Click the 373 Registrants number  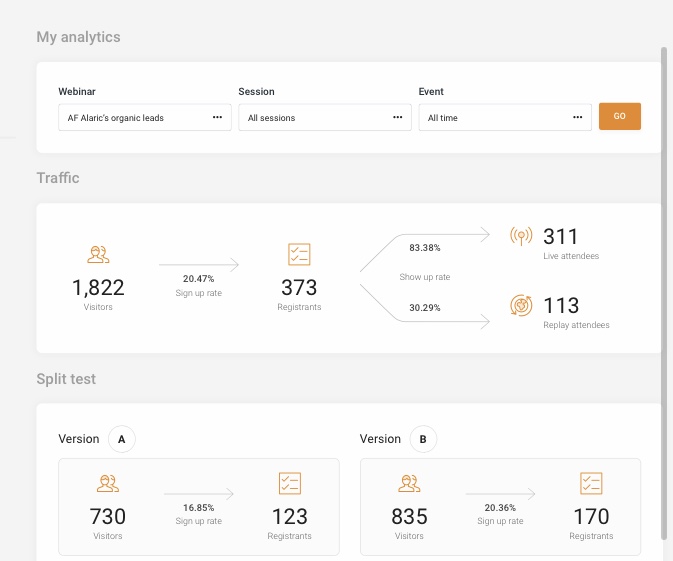(299, 288)
